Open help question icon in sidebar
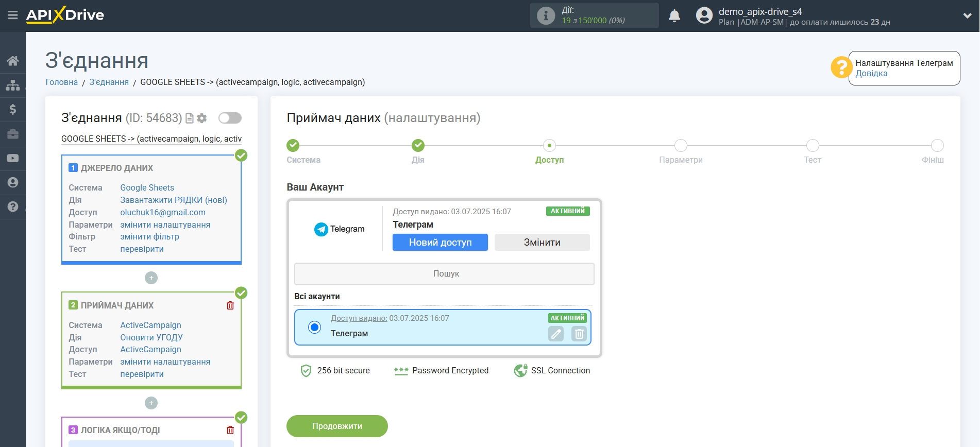This screenshot has height=447, width=980. coord(13,207)
